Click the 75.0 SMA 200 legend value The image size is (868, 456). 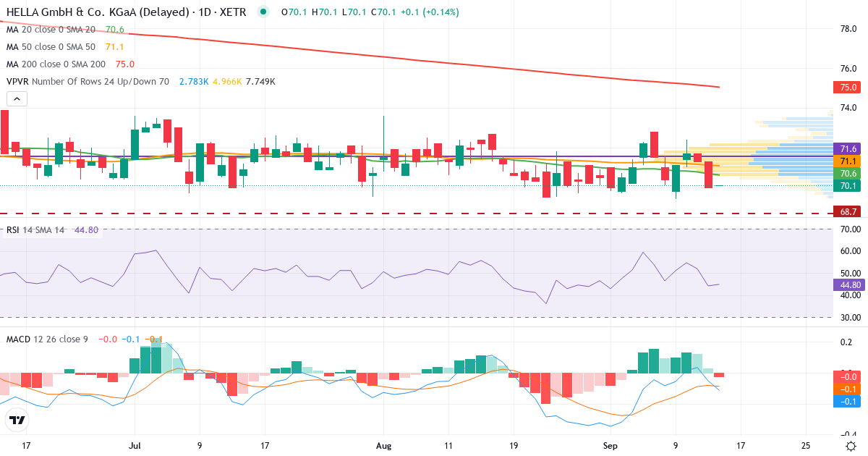pyautogui.click(x=125, y=64)
